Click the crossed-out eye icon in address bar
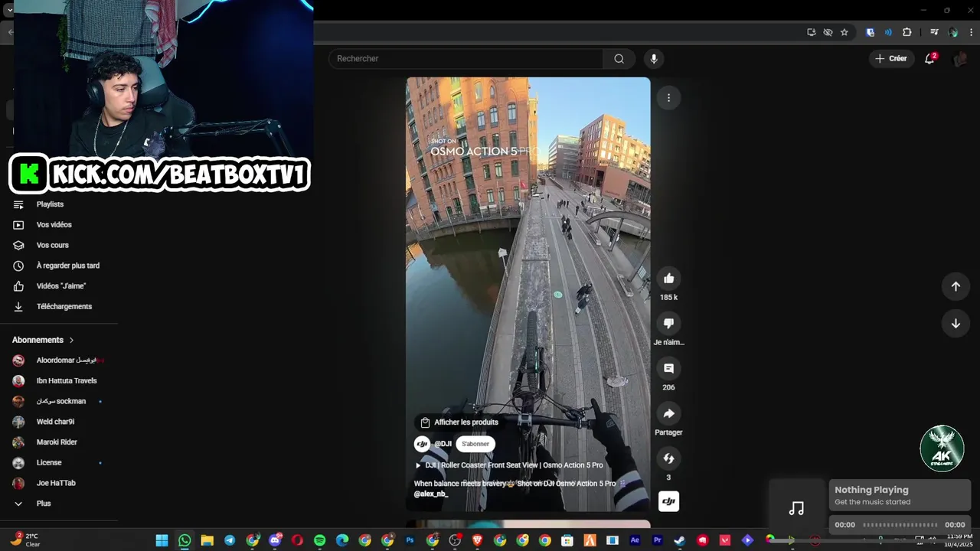Image resolution: width=980 pixels, height=551 pixels. point(828,32)
